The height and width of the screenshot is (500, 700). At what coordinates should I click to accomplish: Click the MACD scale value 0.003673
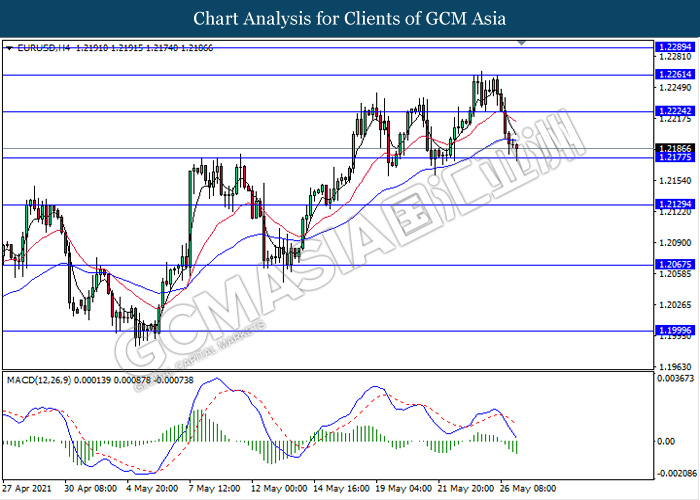click(675, 379)
